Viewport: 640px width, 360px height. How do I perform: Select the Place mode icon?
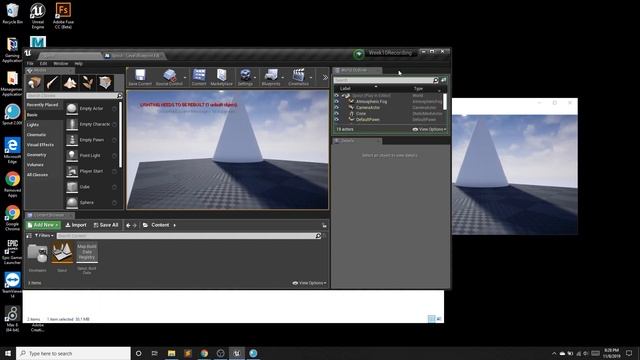pyautogui.click(x=34, y=83)
